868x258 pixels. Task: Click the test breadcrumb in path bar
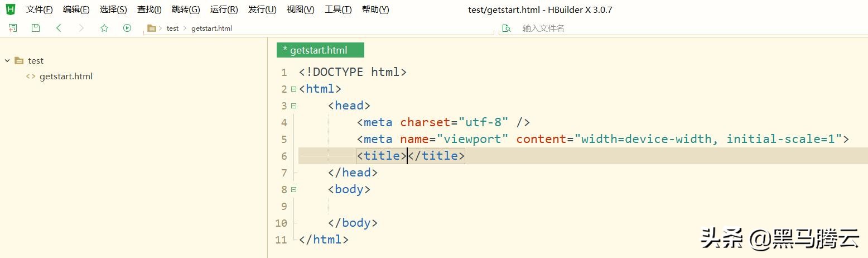pyautogui.click(x=173, y=28)
